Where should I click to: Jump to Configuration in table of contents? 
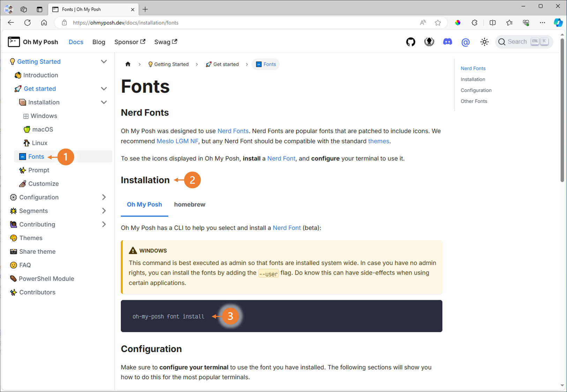pyautogui.click(x=476, y=90)
